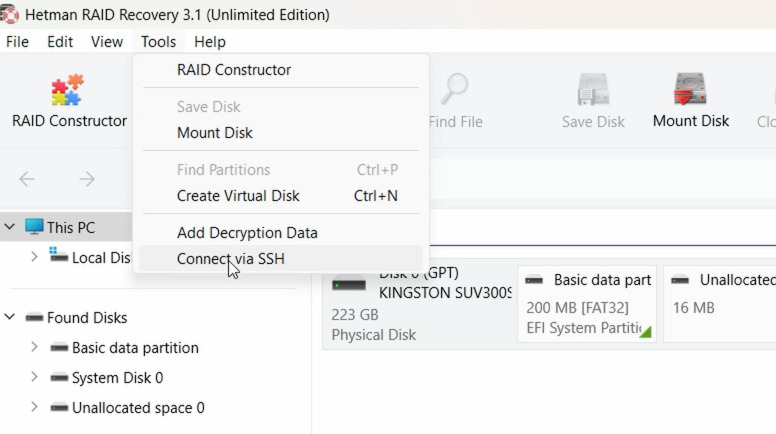Close the open Tools menu

(158, 42)
